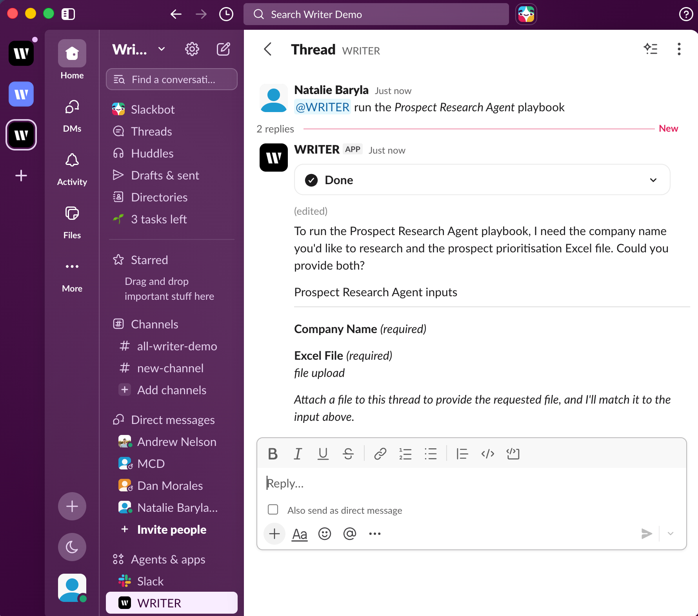Go back in history with left arrow
This screenshot has width=698, height=616.
click(176, 14)
